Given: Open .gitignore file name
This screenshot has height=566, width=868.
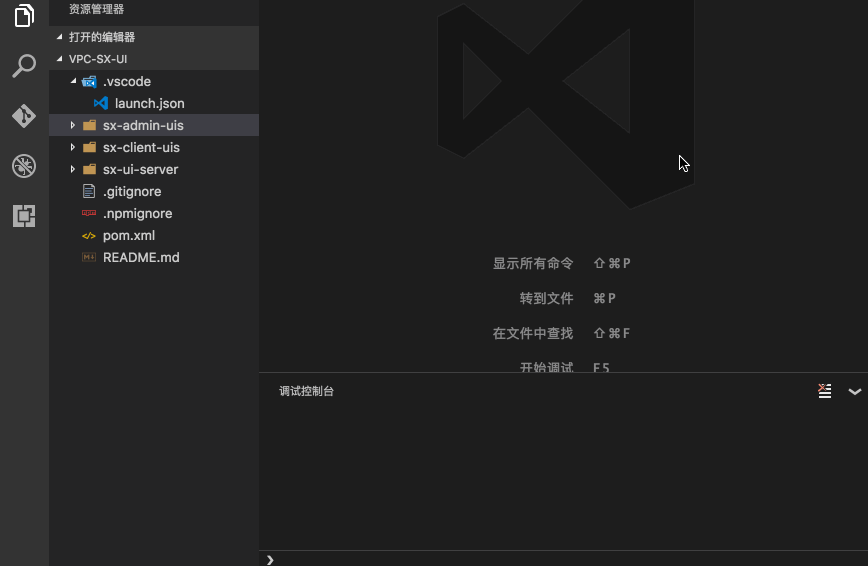Looking at the screenshot, I should pos(132,192).
